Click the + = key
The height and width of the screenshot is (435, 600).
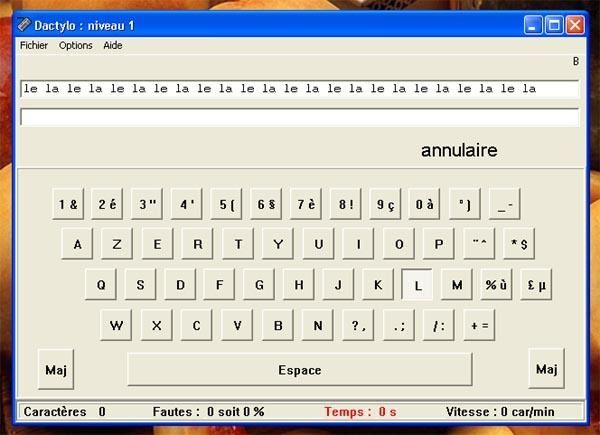tap(479, 325)
